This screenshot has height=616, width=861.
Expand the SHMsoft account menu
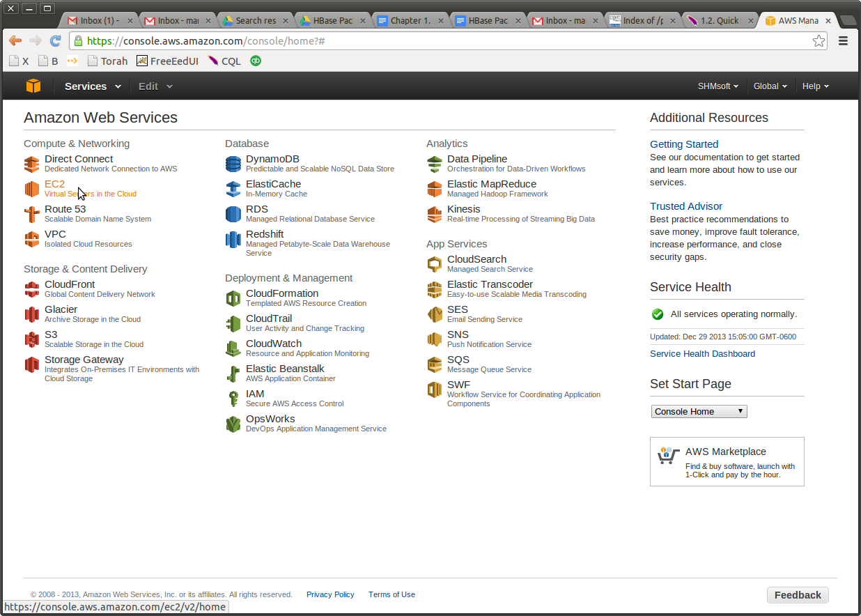(x=719, y=86)
